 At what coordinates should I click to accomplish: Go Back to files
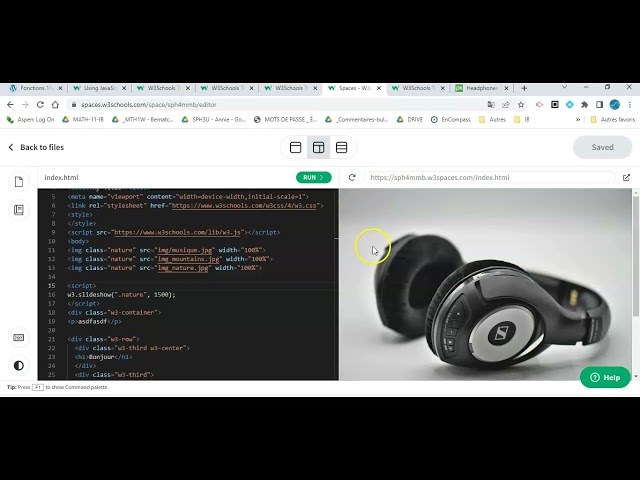[36, 147]
